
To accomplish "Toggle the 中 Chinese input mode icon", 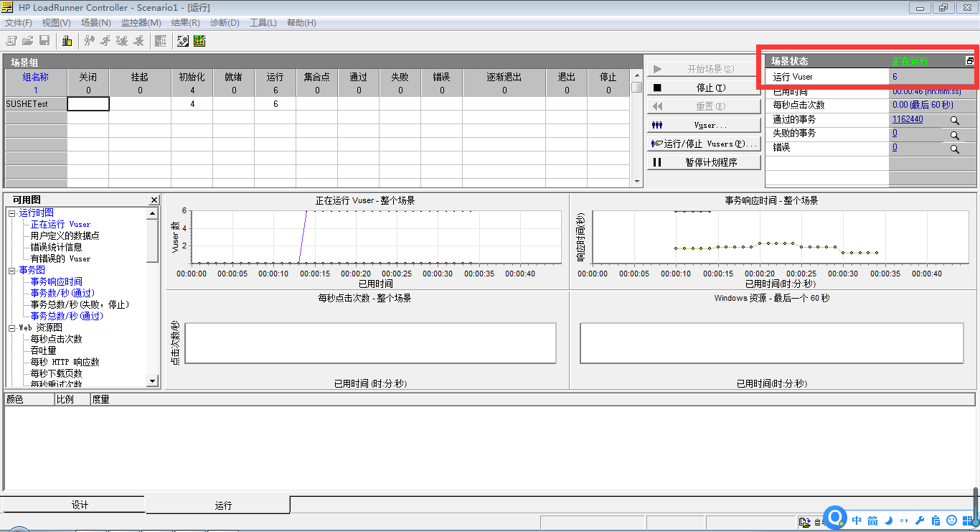I will (857, 521).
